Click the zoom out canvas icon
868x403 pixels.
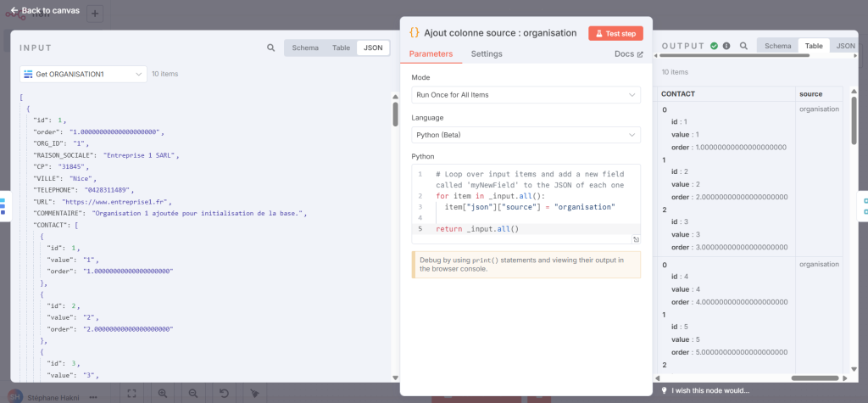click(x=193, y=394)
